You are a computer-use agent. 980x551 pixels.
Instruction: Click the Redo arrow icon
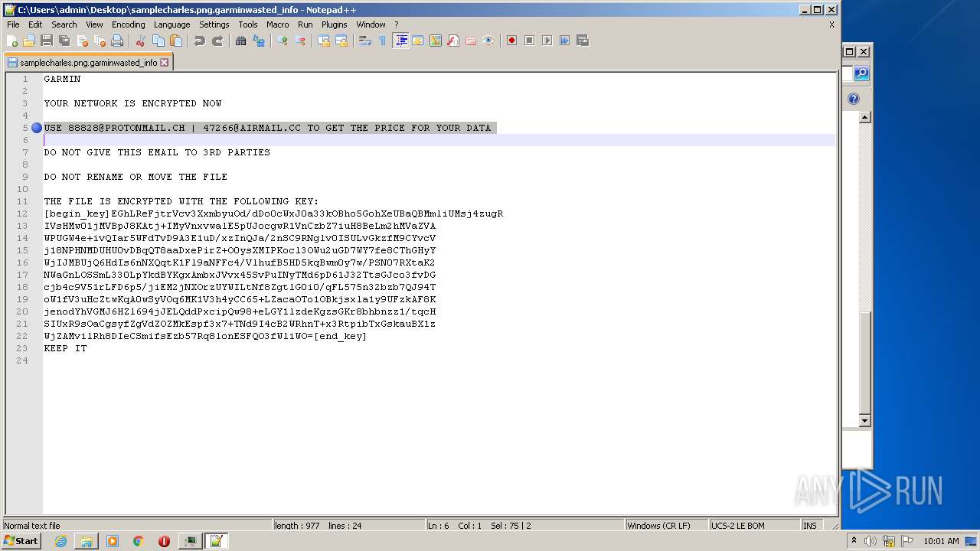pos(217,41)
